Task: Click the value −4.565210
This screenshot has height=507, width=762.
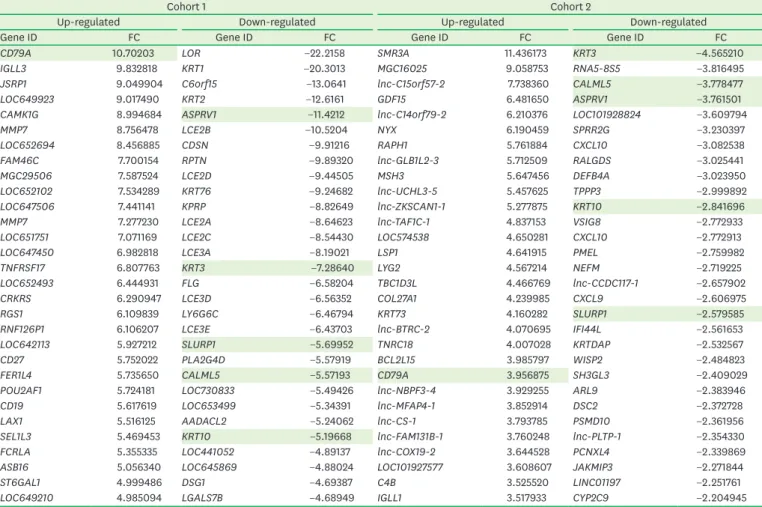Action: 720,53
